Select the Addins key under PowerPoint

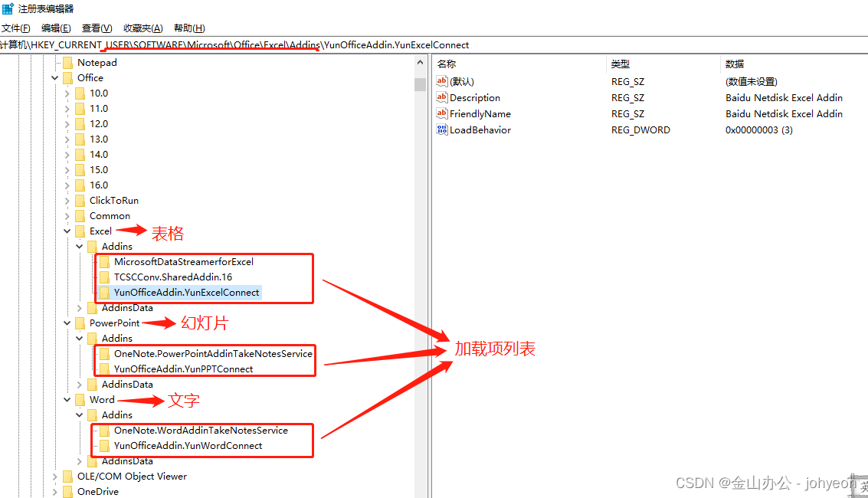116,339
